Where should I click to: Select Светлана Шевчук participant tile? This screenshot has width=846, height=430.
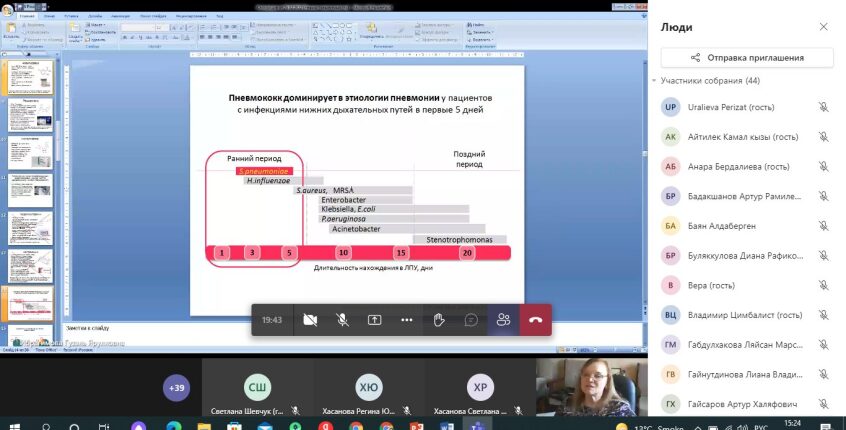257,390
